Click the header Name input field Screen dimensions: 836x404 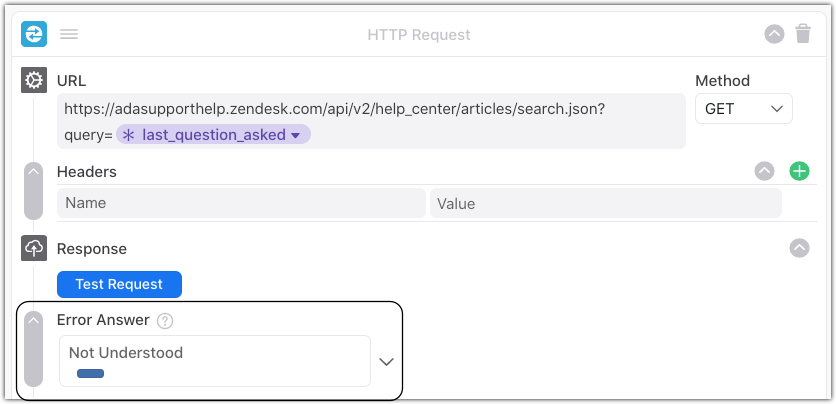tap(240, 203)
